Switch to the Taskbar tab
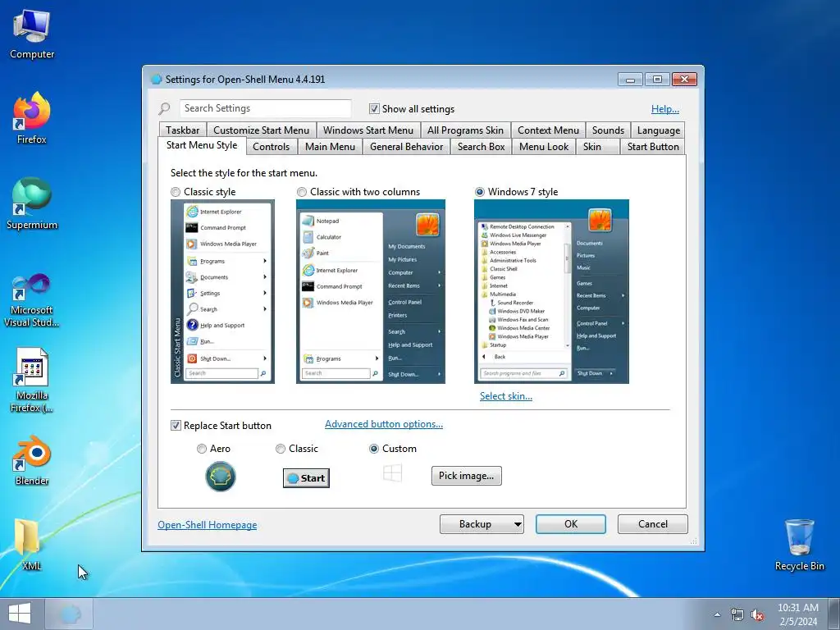This screenshot has height=630, width=840. 182,130
